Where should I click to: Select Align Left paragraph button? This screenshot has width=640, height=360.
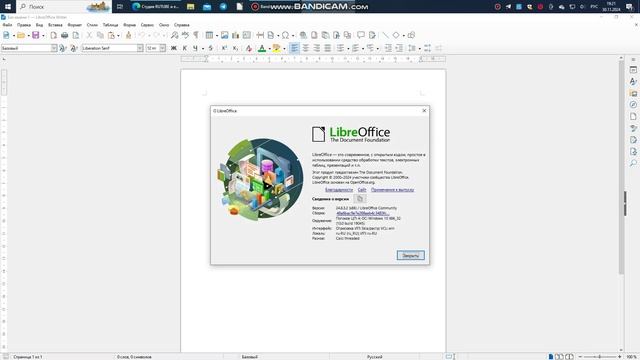click(294, 48)
